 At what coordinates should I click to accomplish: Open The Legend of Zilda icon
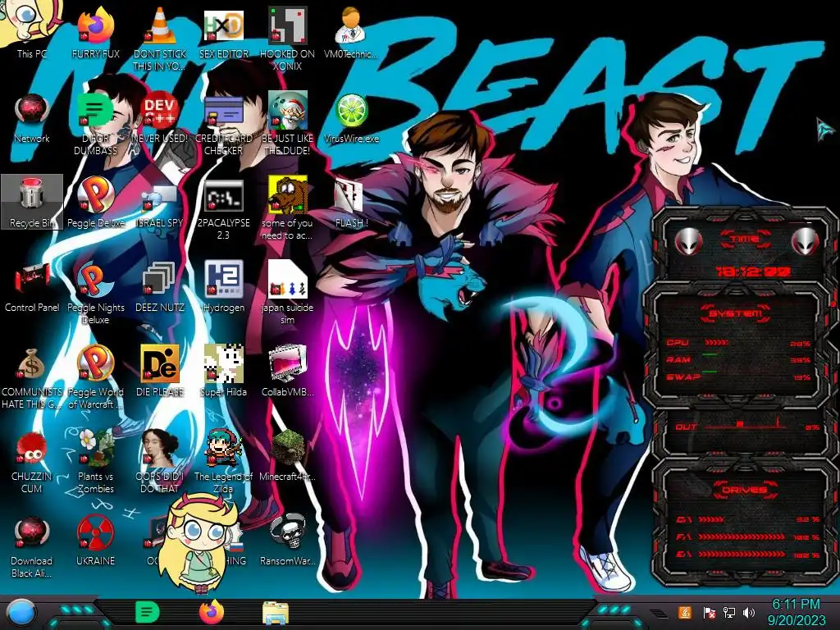[x=223, y=462]
